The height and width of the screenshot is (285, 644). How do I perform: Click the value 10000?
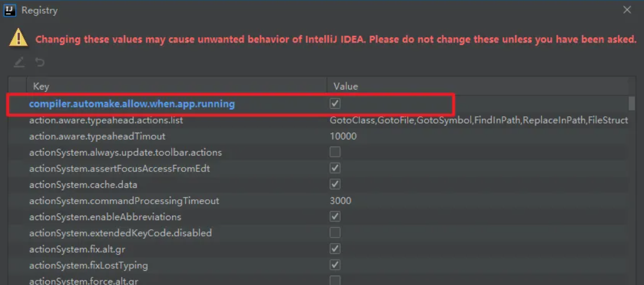coord(343,136)
